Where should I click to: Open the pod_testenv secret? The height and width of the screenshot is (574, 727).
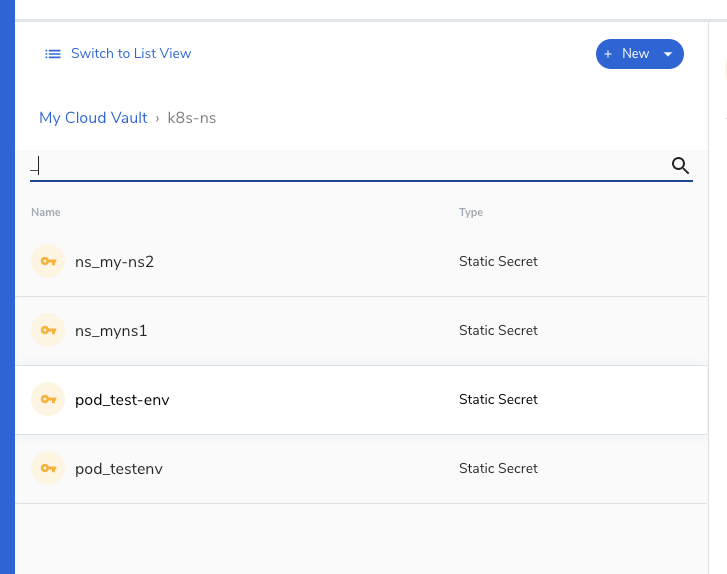tap(119, 469)
